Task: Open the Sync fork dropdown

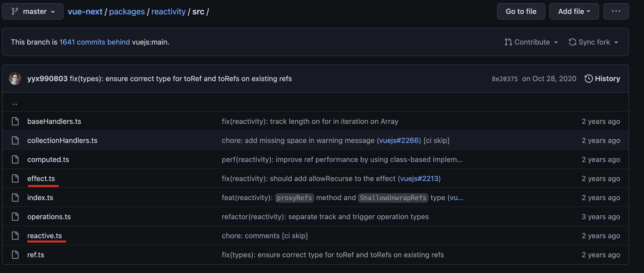Action: tap(593, 42)
